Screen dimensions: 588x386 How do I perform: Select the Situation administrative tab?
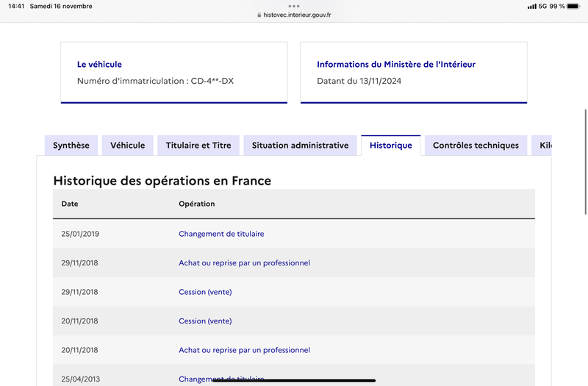click(300, 145)
